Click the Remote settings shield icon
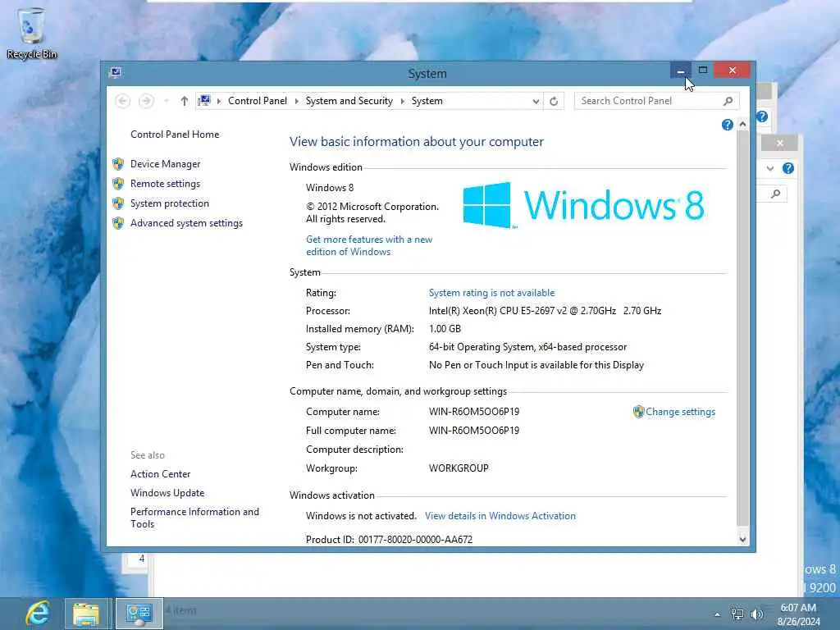Viewport: 840px width, 630px height. [118, 184]
